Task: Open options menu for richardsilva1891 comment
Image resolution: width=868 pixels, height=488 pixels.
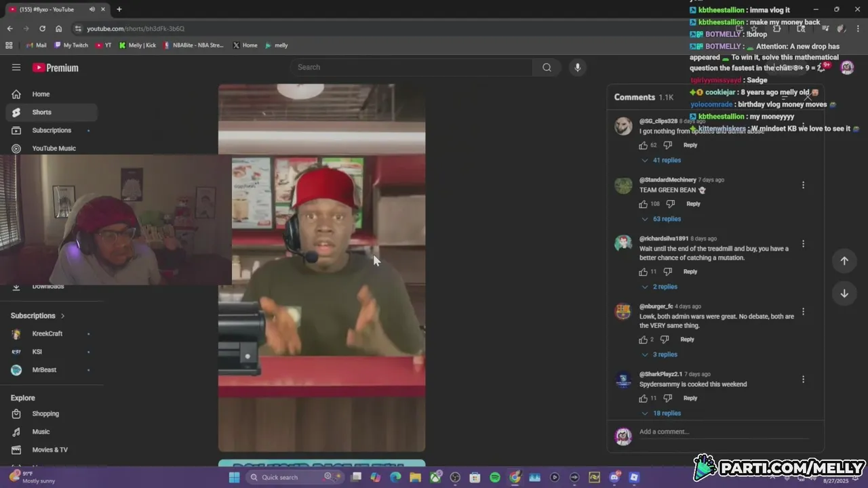Action: [803, 244]
